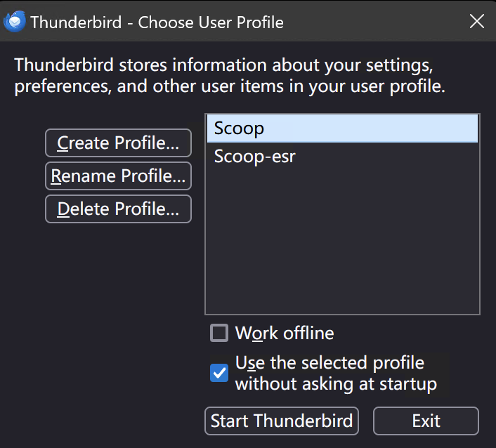This screenshot has width=496, height=448.
Task: Click Delete Profile button
Action: [118, 209]
